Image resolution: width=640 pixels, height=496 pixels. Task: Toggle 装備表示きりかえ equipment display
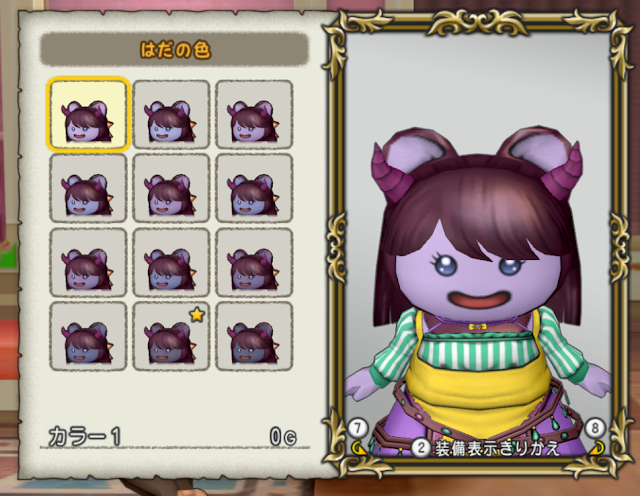point(496,448)
